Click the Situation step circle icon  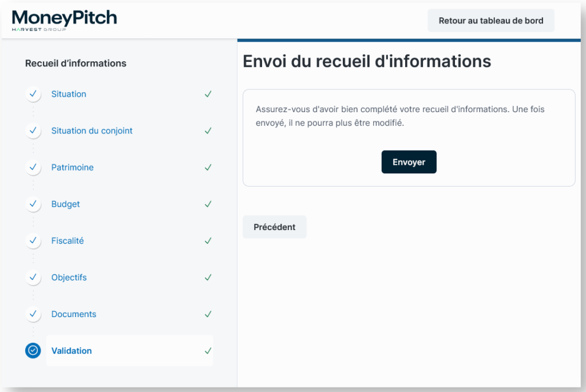[x=33, y=94]
